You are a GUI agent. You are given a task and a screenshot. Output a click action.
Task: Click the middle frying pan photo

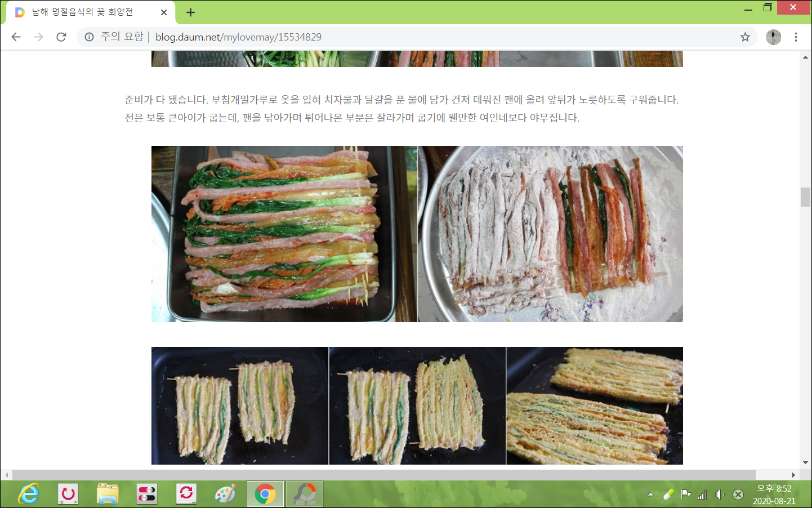(x=417, y=405)
